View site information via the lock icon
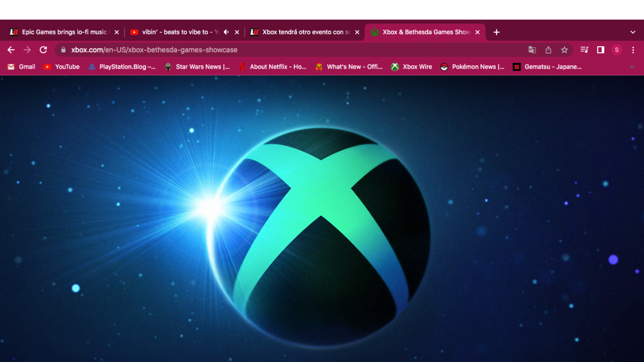Viewport: 644px width, 362px height. (63, 50)
